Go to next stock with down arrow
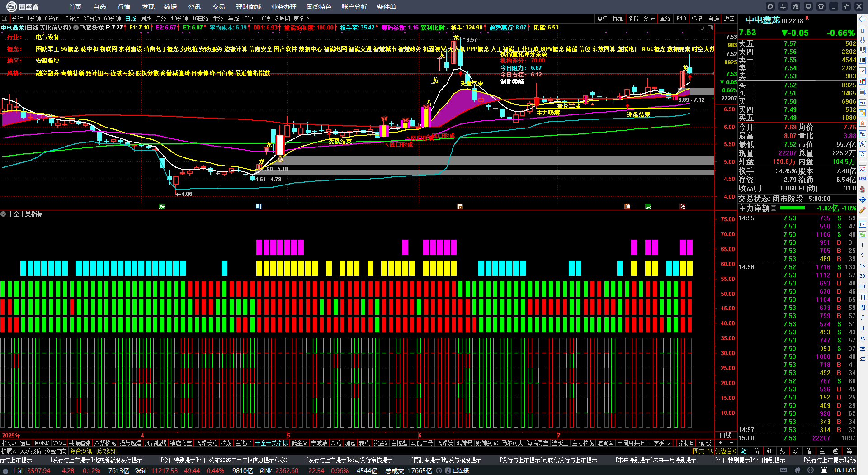Viewport: 868px width, 475px height. click(863, 39)
